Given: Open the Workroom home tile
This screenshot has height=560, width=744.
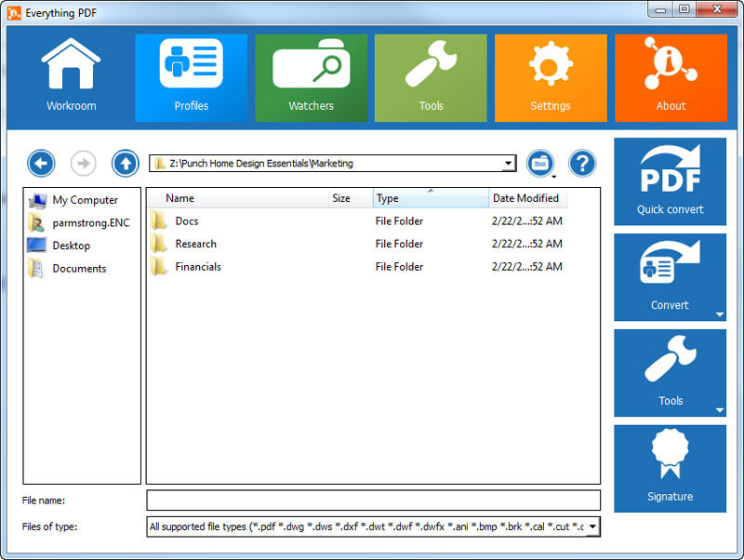Looking at the screenshot, I should click(x=72, y=78).
